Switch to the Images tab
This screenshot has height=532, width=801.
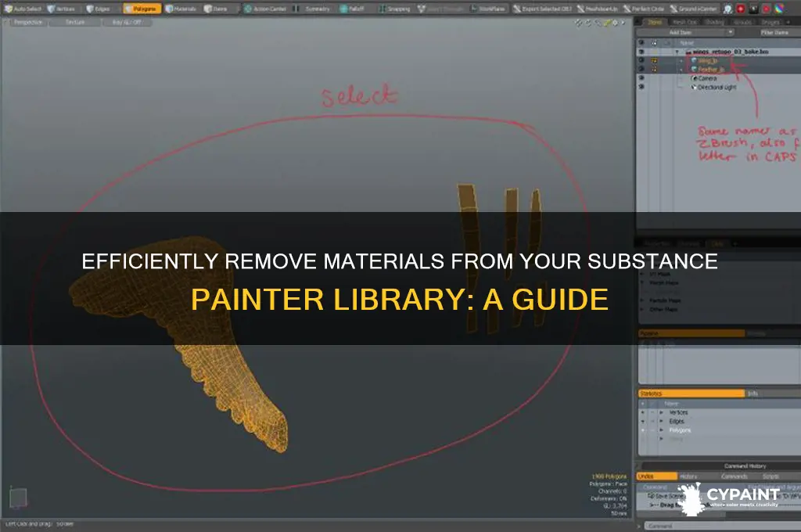(x=770, y=22)
